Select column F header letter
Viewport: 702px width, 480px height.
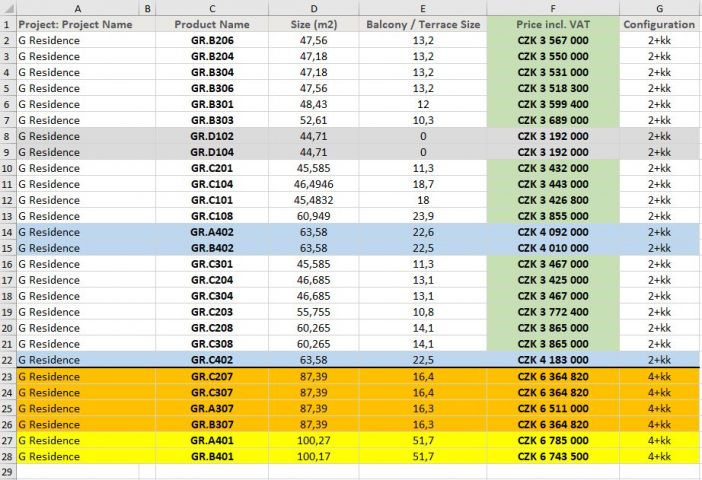pyautogui.click(x=552, y=8)
